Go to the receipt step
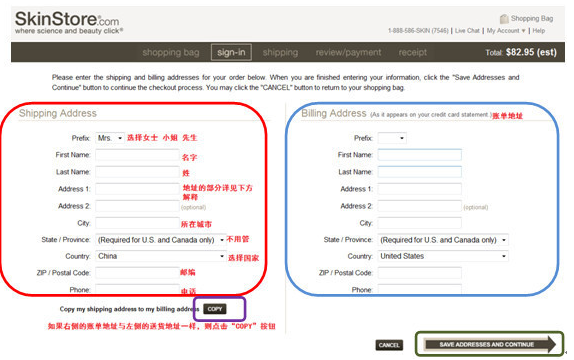Viewport: 574px width, 360px height. pyautogui.click(x=413, y=52)
